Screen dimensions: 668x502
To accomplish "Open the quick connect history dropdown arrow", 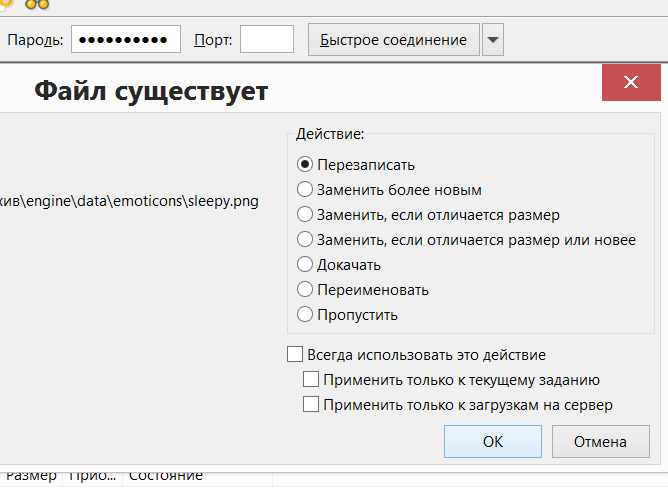I will coord(493,40).
